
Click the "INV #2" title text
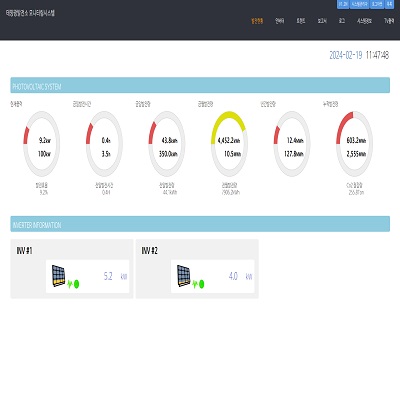(x=150, y=251)
